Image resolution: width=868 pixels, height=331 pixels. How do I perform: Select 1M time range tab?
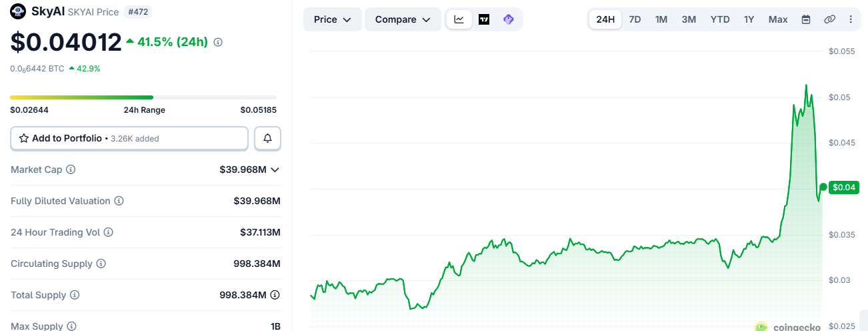pos(661,19)
